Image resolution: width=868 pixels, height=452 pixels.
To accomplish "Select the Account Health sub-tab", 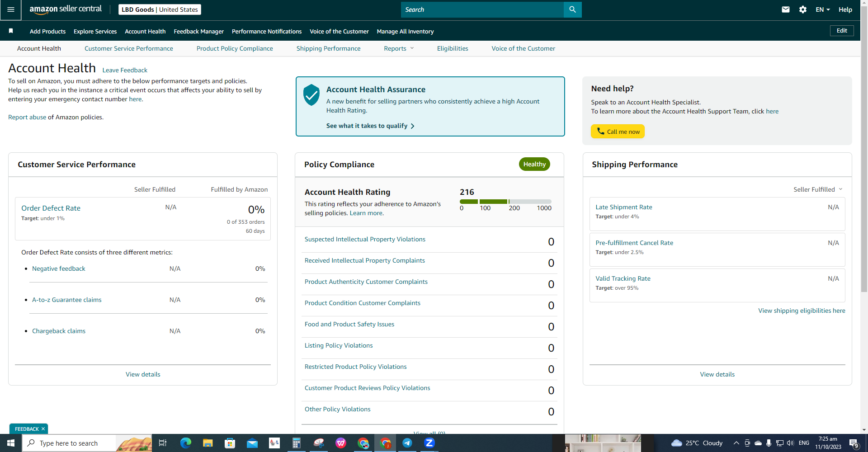I will pos(39,48).
